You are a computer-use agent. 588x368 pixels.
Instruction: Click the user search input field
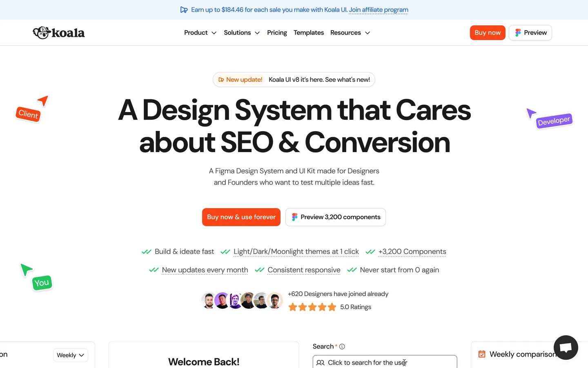[x=385, y=362]
